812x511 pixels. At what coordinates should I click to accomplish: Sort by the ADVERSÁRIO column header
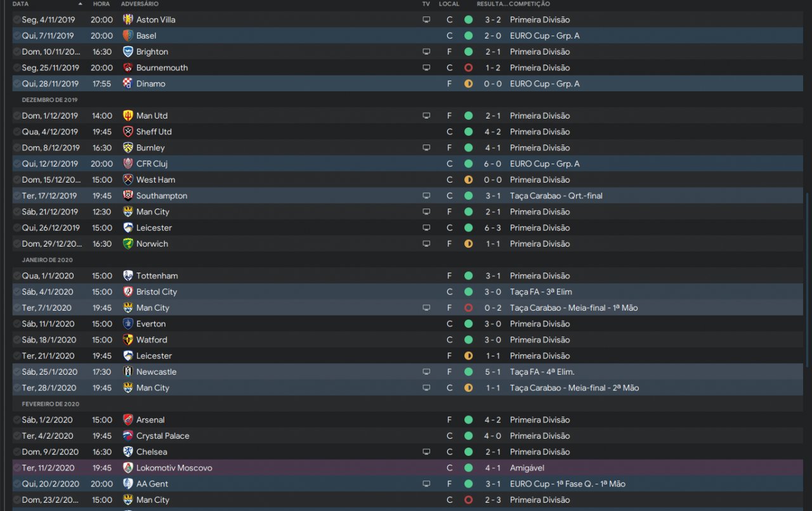tap(140, 4)
